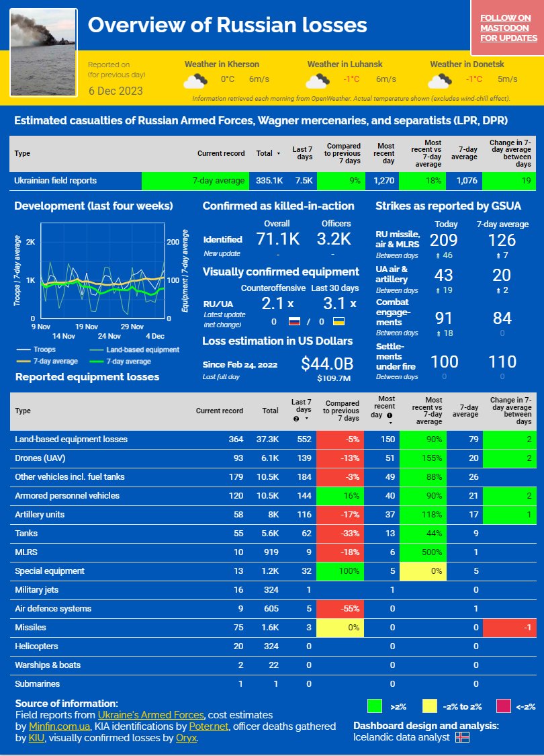Viewport: 544px width, 756px height.
Task: Select the 'Armored personnel vehicles' row label
Action: pos(67,496)
